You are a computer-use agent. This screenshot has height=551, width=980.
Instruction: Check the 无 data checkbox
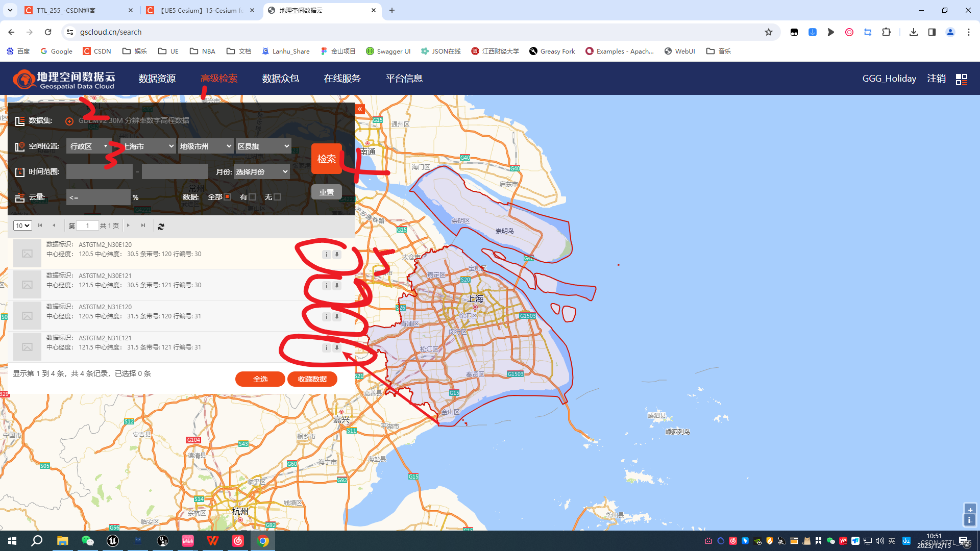[x=277, y=197]
